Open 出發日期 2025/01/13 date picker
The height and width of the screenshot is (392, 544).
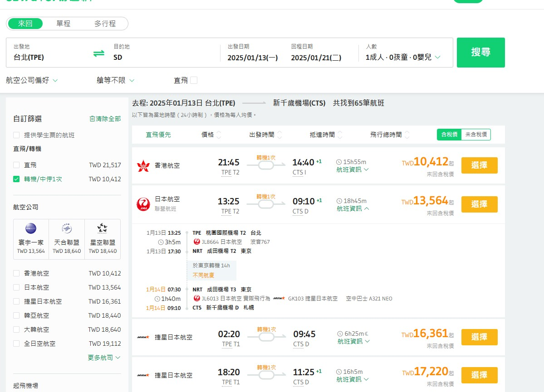point(253,53)
